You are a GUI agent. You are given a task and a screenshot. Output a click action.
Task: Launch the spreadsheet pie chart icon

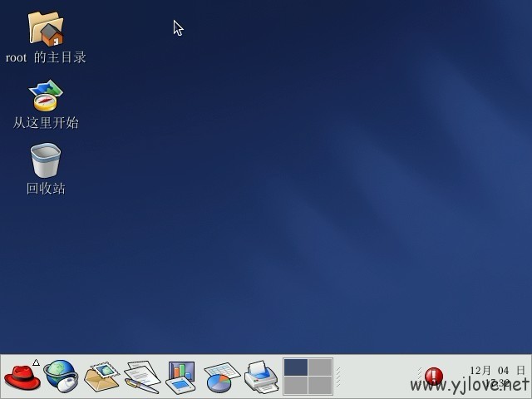(221, 377)
